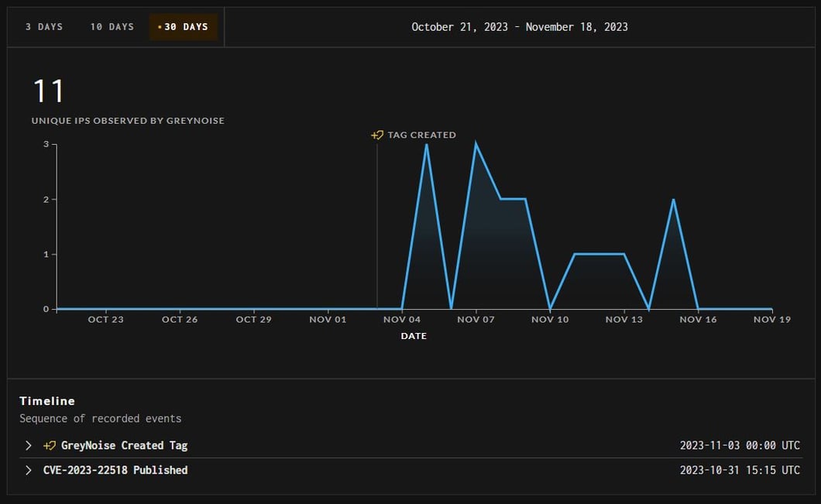Viewport: 821px width, 504px height.
Task: Click the Timeline heading
Action: (47, 401)
